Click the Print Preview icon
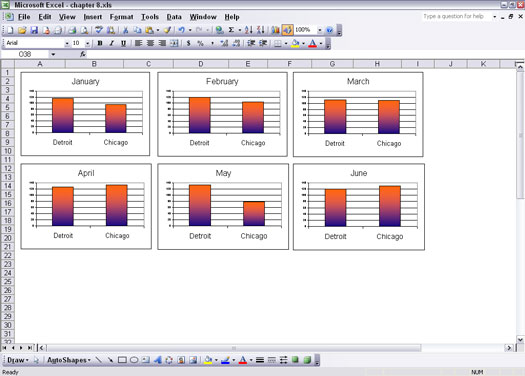 pos(84,30)
